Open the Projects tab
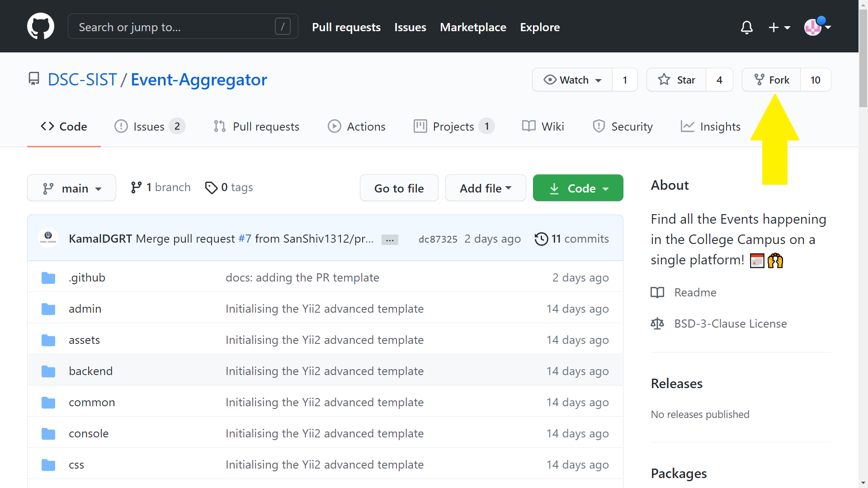 (x=454, y=127)
